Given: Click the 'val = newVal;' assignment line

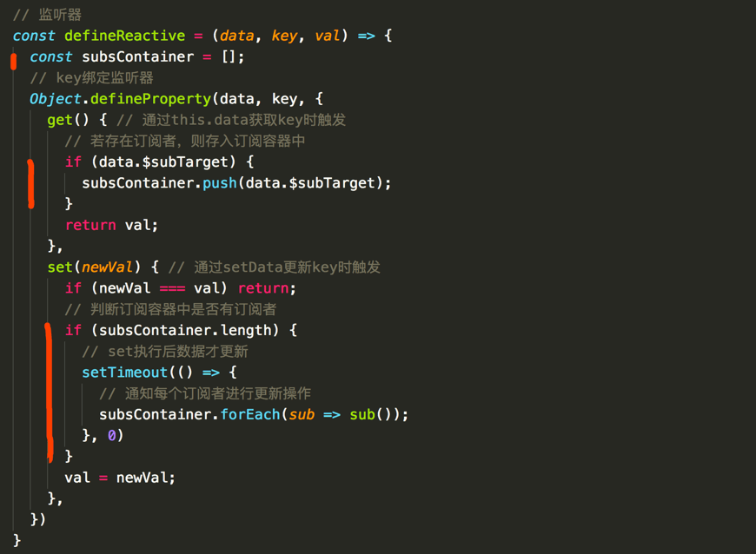Looking at the screenshot, I should [x=120, y=478].
